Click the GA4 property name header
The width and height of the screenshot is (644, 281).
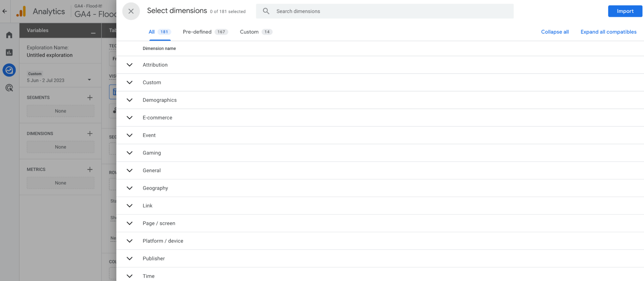tap(95, 14)
